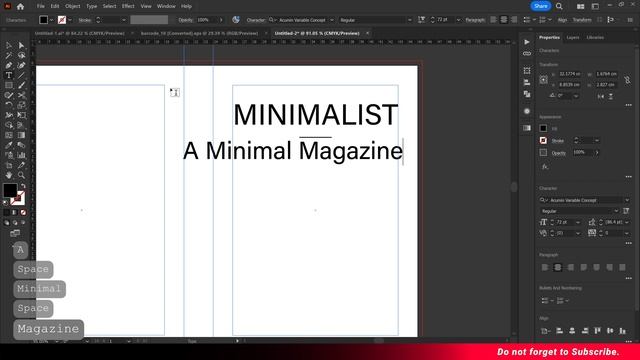This screenshot has width=640, height=360.
Task: Select the Scissors tool
Action: 21,95
